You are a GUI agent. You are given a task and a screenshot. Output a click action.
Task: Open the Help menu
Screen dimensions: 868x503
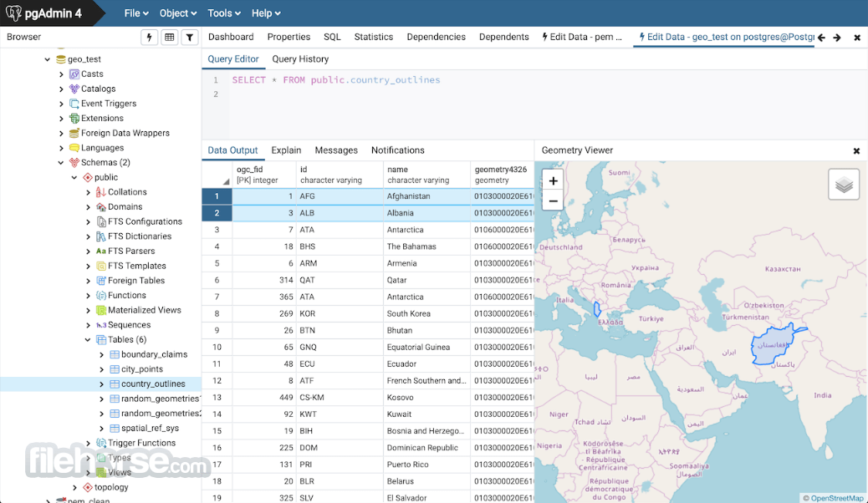point(266,13)
